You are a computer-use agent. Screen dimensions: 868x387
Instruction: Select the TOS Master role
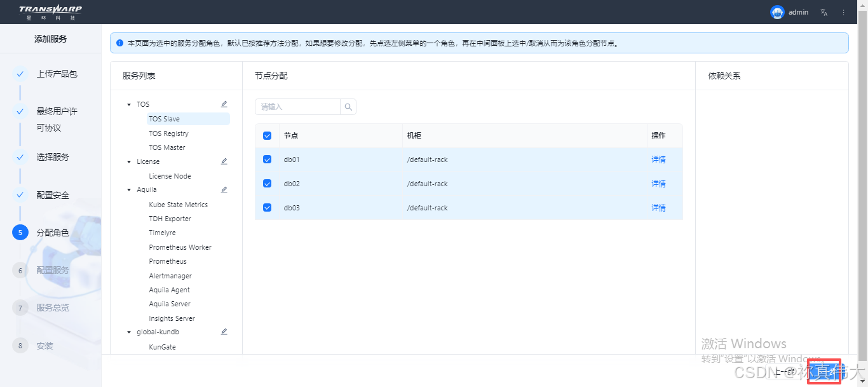pos(167,147)
